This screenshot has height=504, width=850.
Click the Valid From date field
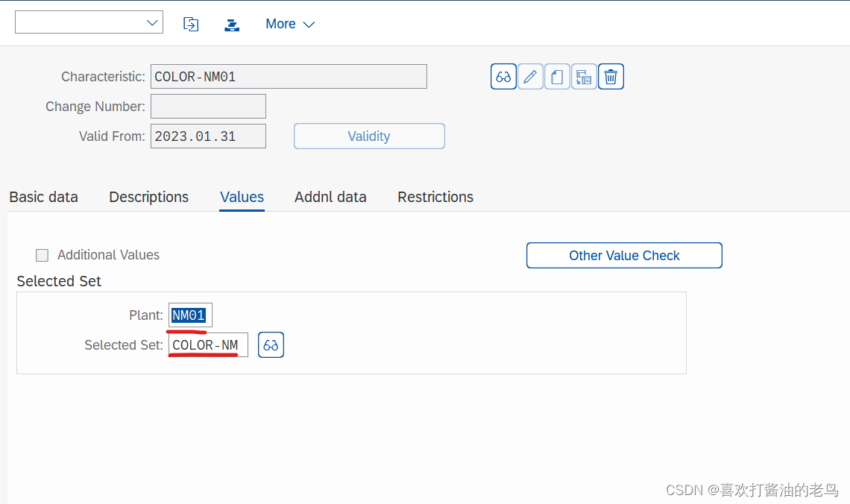coord(208,136)
